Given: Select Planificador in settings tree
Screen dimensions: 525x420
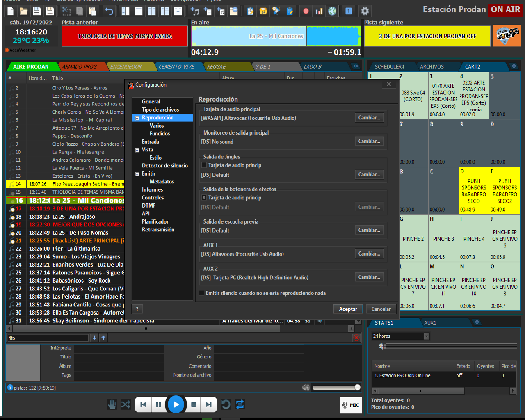Looking at the screenshot, I should pyautogui.click(x=155, y=221).
